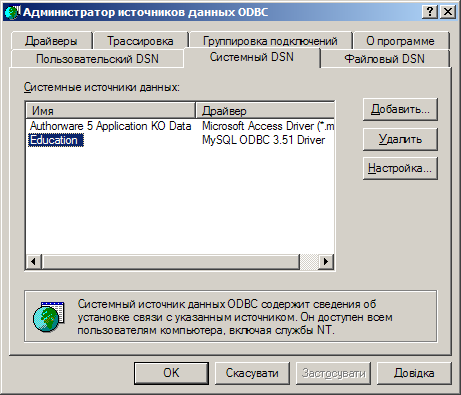
Task: Click the right arrow of horizontal scrollbar
Action: (x=326, y=261)
